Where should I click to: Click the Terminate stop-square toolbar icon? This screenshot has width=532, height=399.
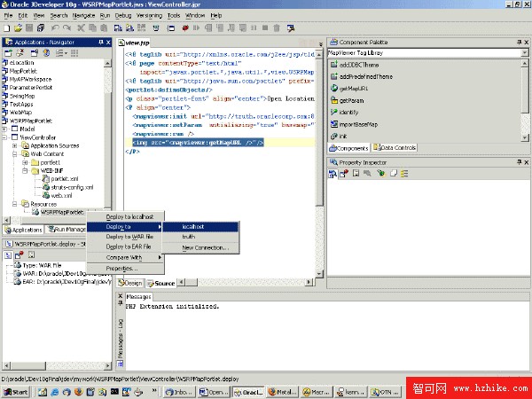265,28
